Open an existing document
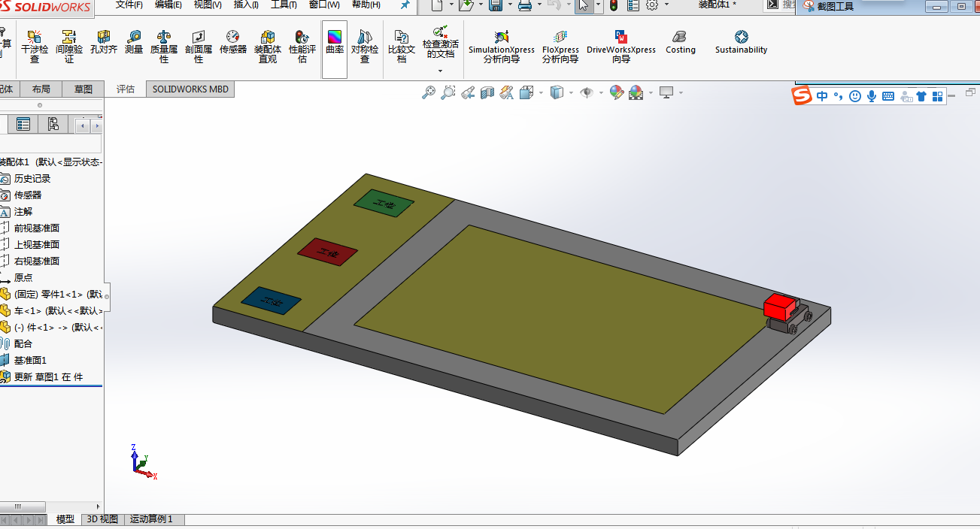 [x=466, y=5]
